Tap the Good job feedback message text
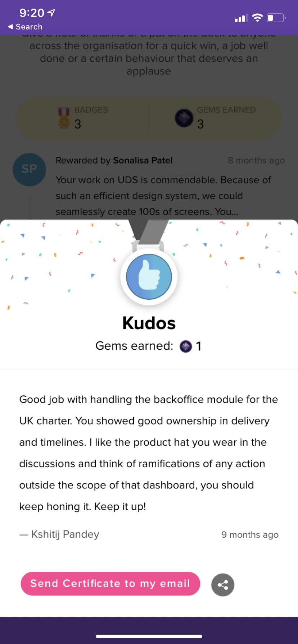The width and height of the screenshot is (298, 644). [x=149, y=453]
